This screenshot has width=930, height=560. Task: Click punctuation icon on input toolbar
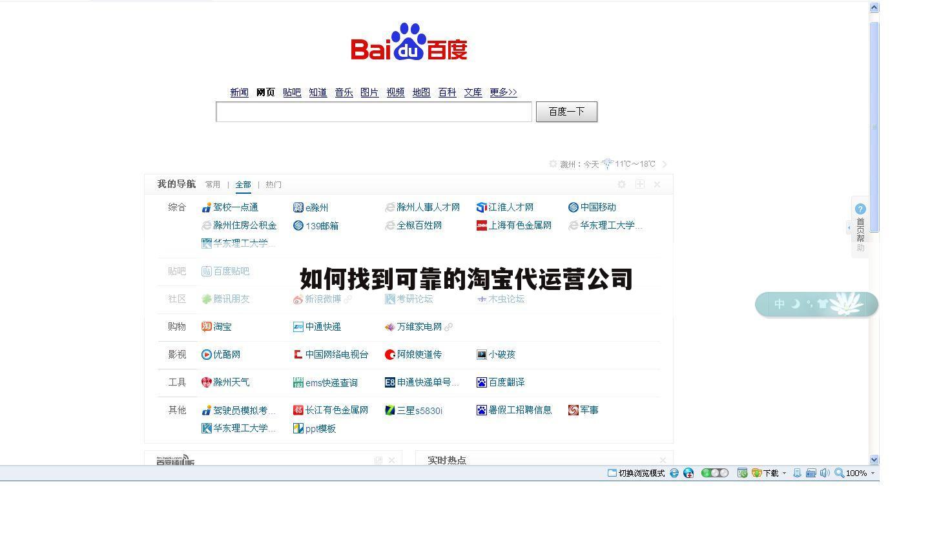pyautogui.click(x=810, y=304)
